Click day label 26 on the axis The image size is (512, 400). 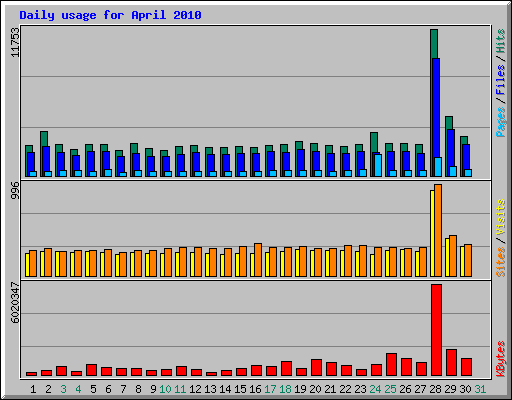click(x=405, y=389)
